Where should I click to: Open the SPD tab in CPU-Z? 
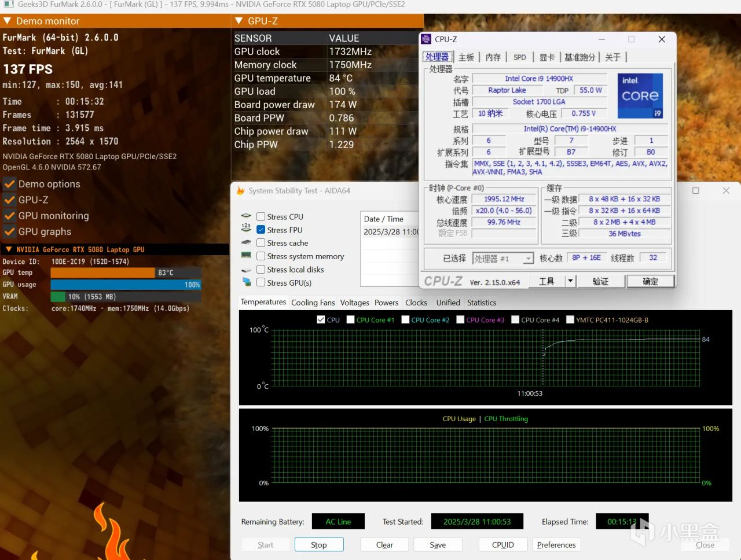519,57
